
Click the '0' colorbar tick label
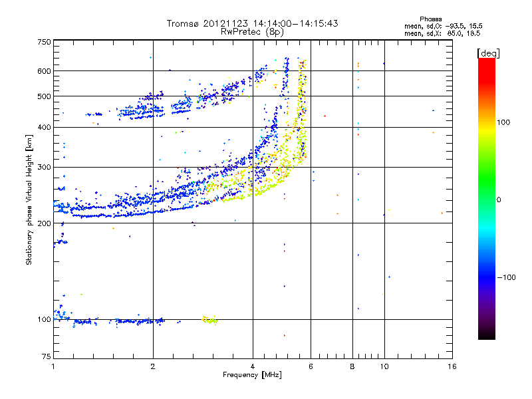coord(498,199)
